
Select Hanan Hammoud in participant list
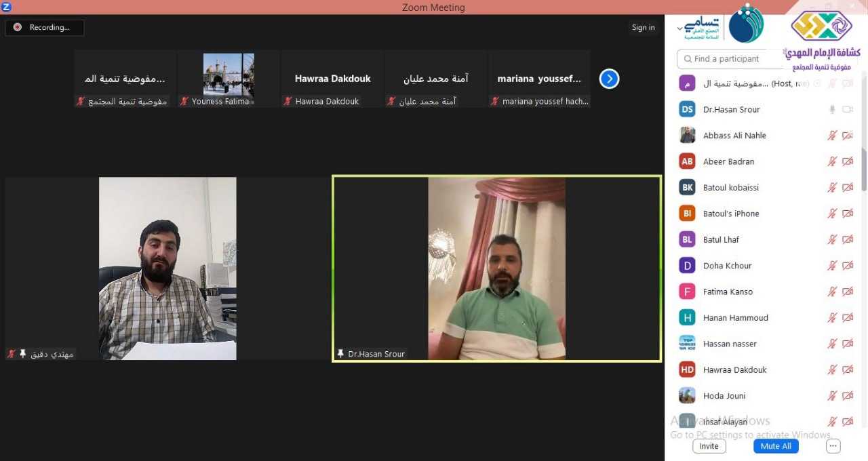(735, 317)
